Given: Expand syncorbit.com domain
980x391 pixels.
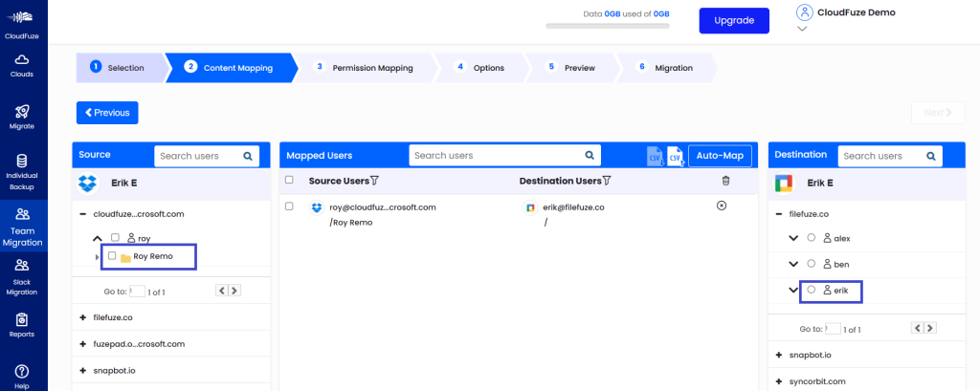Looking at the screenshot, I should click(779, 381).
